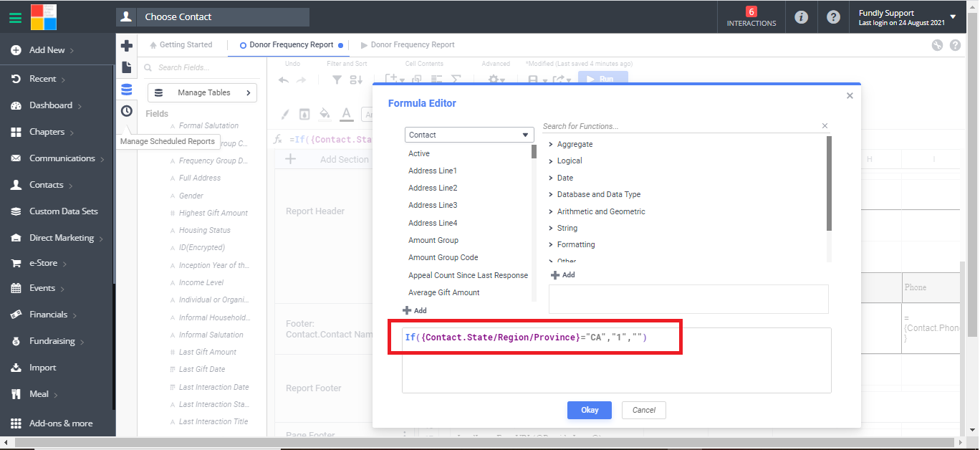Click the grey help icon near wrench

(x=955, y=45)
